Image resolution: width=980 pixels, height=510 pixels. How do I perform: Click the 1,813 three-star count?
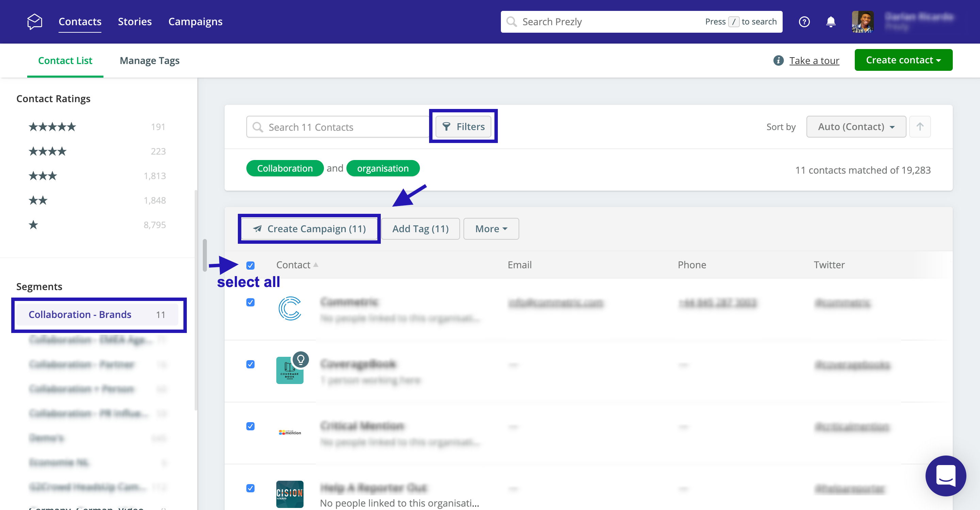(155, 176)
